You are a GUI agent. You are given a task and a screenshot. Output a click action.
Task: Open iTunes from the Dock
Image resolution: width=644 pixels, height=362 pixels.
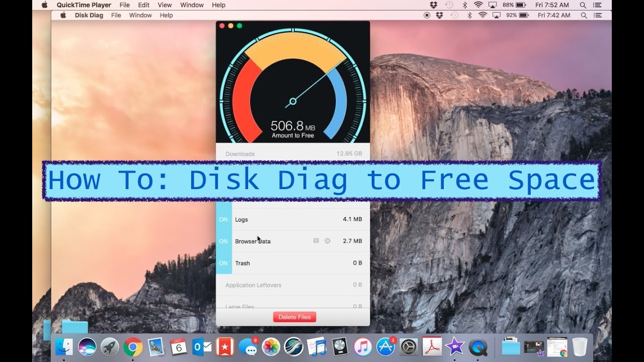point(362,346)
